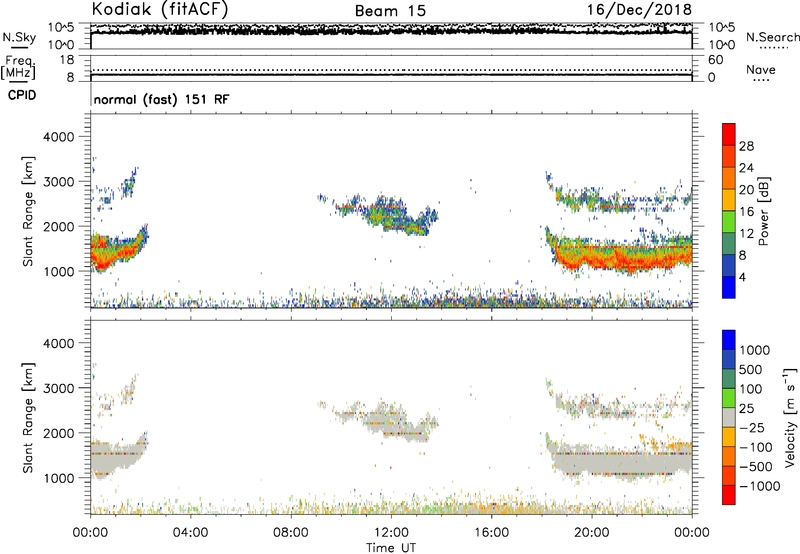Screen dimensions: 800x554
Task: Click the "20" label on the power colorbar
Action: (x=746, y=190)
